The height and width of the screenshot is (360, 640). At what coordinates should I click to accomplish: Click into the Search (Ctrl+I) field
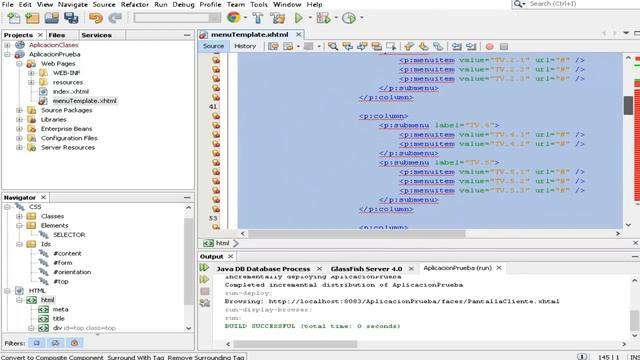584,4
